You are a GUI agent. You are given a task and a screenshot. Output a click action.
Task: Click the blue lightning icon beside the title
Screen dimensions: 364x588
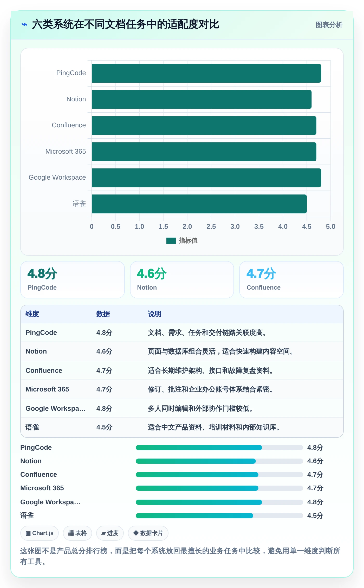pyautogui.click(x=24, y=24)
